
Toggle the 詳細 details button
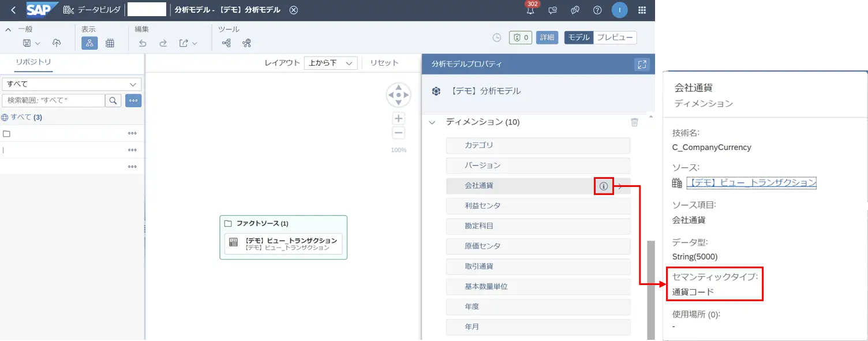(x=547, y=38)
